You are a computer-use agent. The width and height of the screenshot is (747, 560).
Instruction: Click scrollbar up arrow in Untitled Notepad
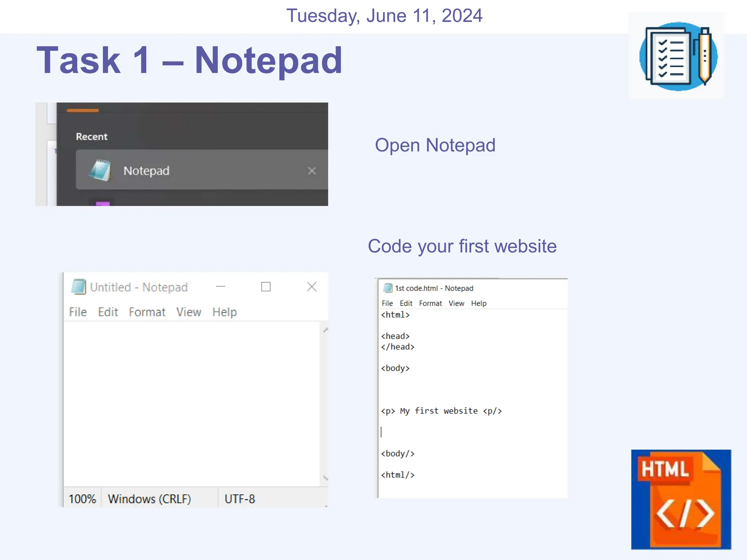[326, 330]
